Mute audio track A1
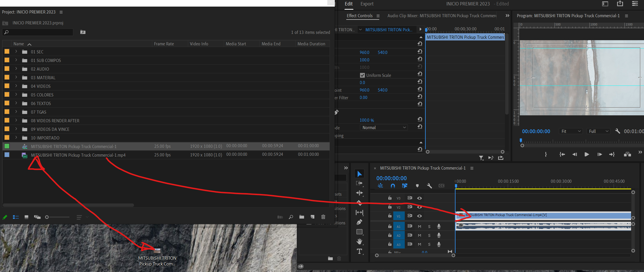 pyautogui.click(x=419, y=226)
